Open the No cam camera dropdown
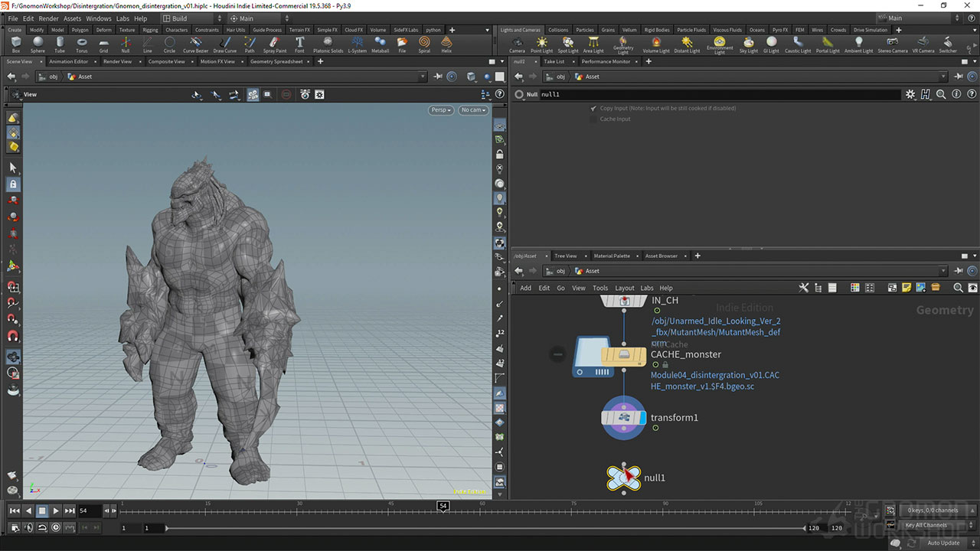 (473, 110)
